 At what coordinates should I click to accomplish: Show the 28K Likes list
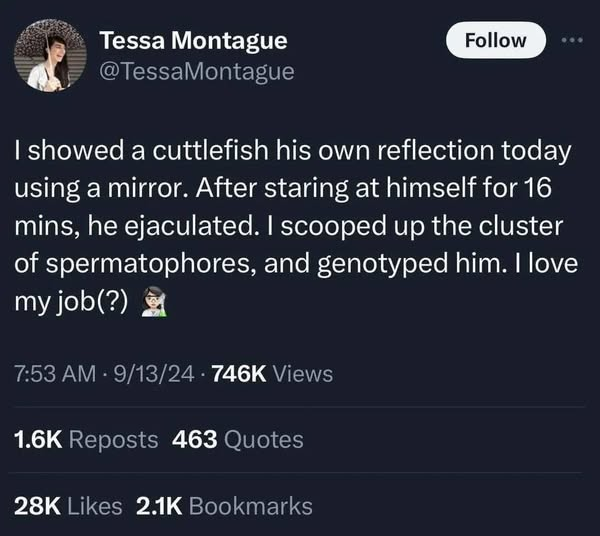(66, 506)
